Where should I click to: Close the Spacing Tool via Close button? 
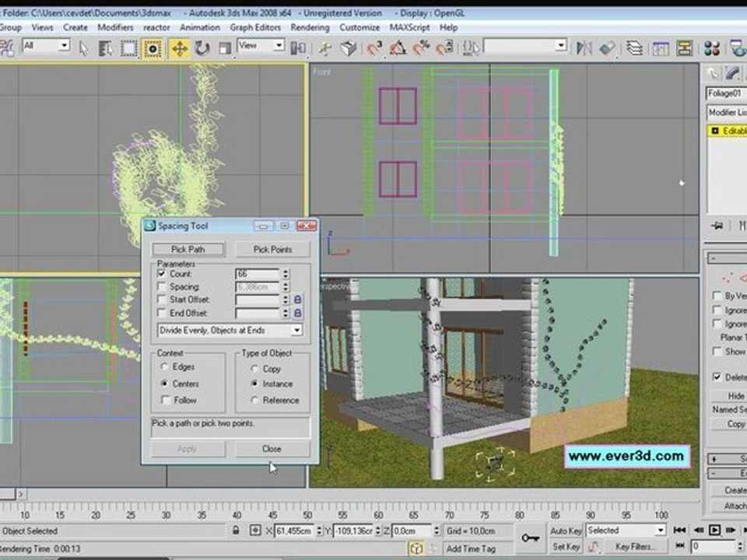272,449
